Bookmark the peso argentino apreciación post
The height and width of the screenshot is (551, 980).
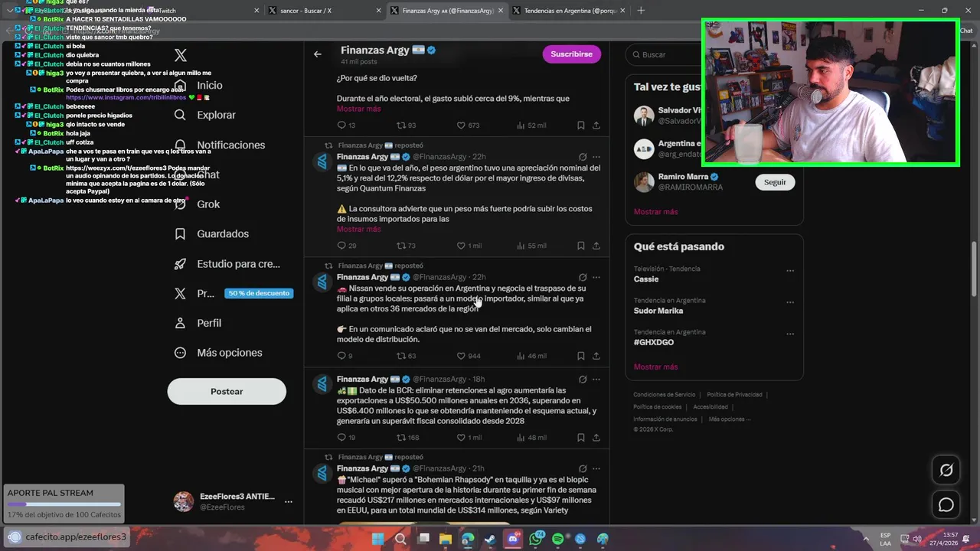pyautogui.click(x=580, y=246)
